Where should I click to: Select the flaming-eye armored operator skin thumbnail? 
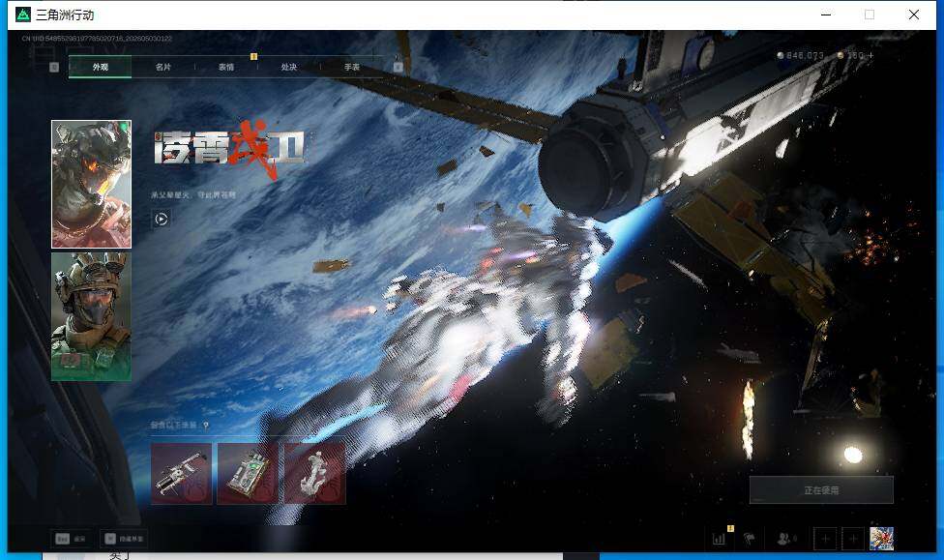[92, 185]
